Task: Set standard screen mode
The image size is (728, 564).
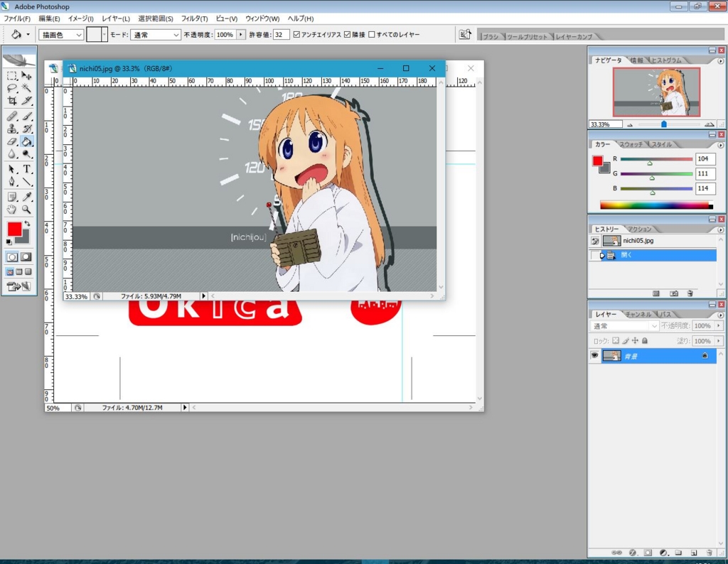Action: pyautogui.click(x=10, y=272)
